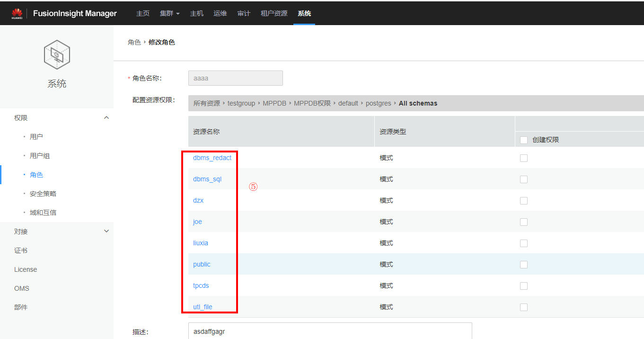Check 创建权限 for dbms_sql
This screenshot has width=644, height=339.
(524, 179)
